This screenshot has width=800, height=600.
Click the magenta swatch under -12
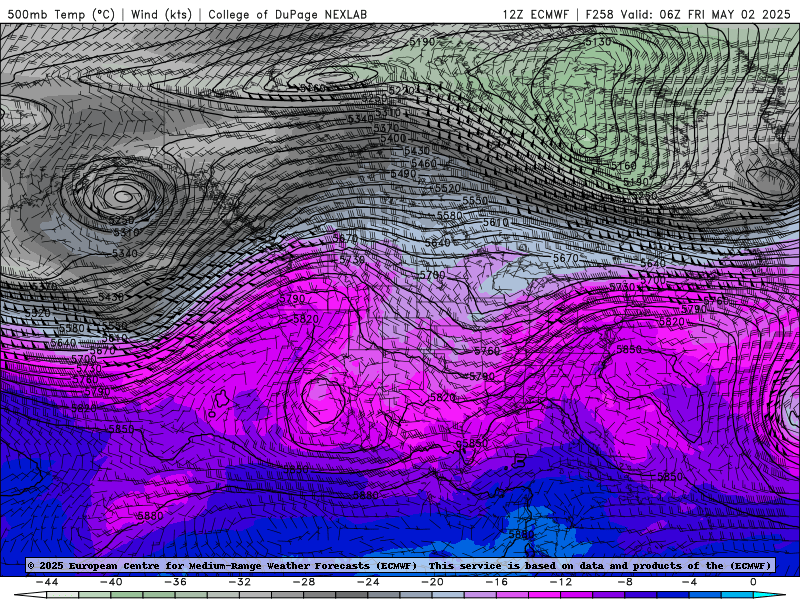point(577,595)
